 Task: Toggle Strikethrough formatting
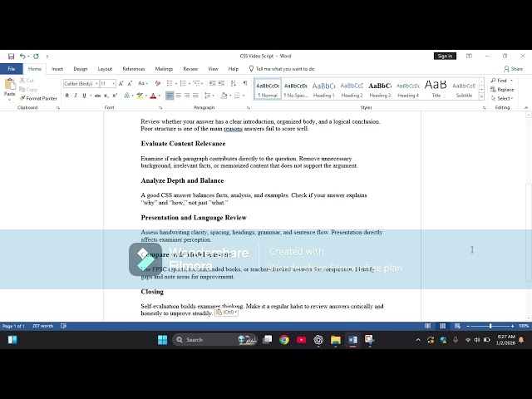(x=97, y=96)
